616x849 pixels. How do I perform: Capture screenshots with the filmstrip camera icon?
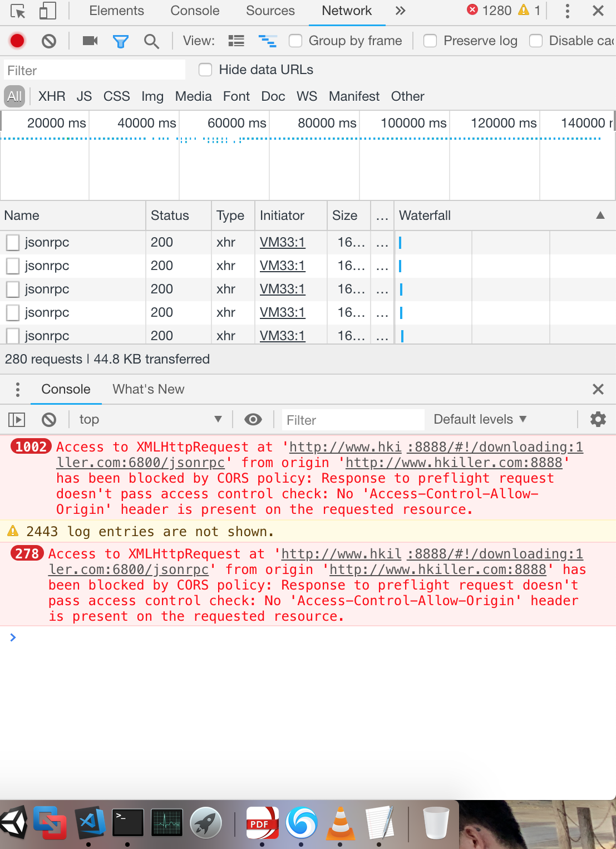(90, 41)
